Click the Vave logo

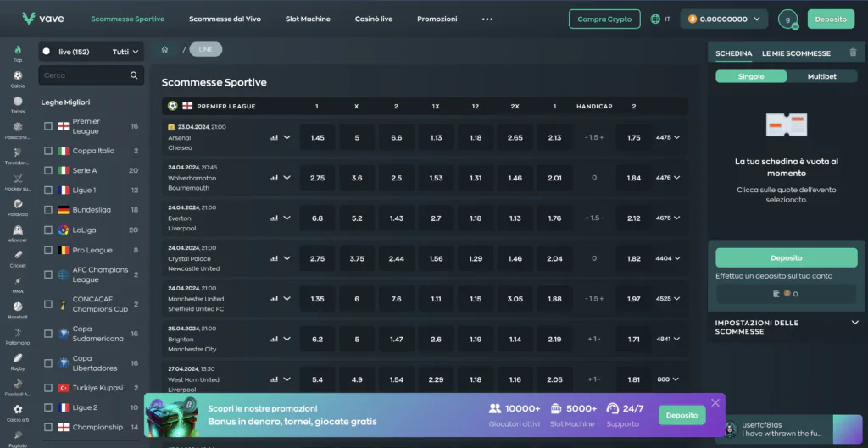[43, 19]
